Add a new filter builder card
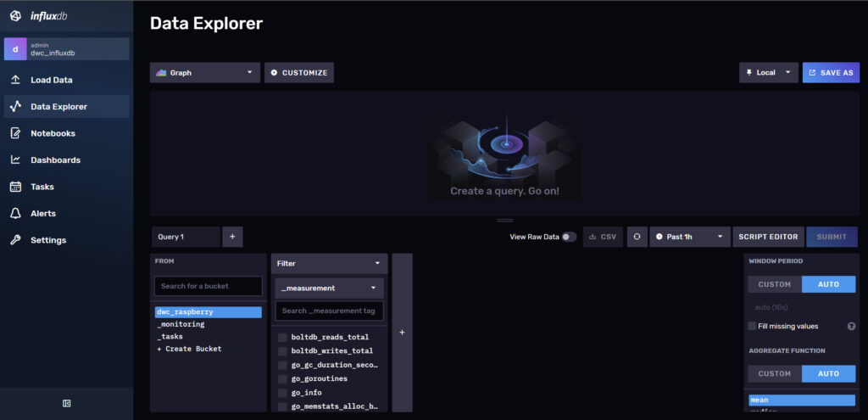Image resolution: width=868 pixels, height=420 pixels. pyautogui.click(x=402, y=333)
